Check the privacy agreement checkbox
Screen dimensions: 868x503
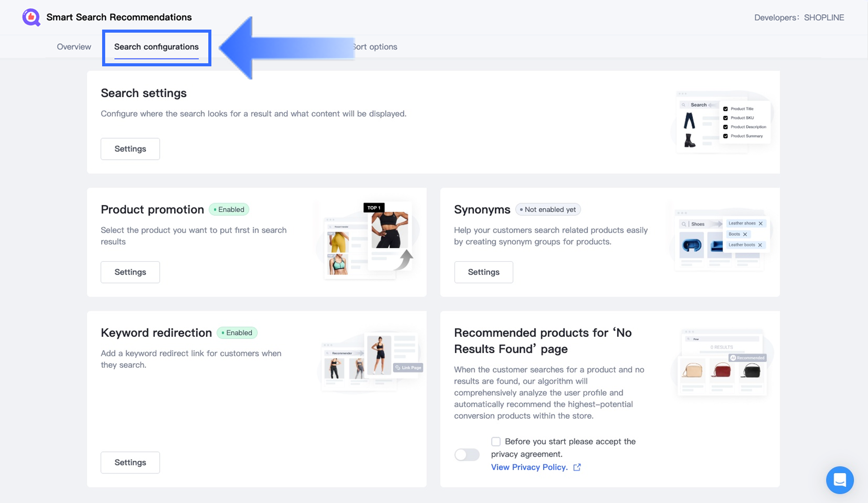(496, 441)
